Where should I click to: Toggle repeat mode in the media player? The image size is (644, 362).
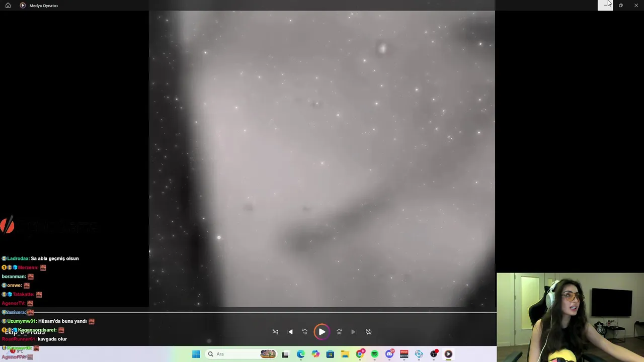pyautogui.click(x=368, y=332)
